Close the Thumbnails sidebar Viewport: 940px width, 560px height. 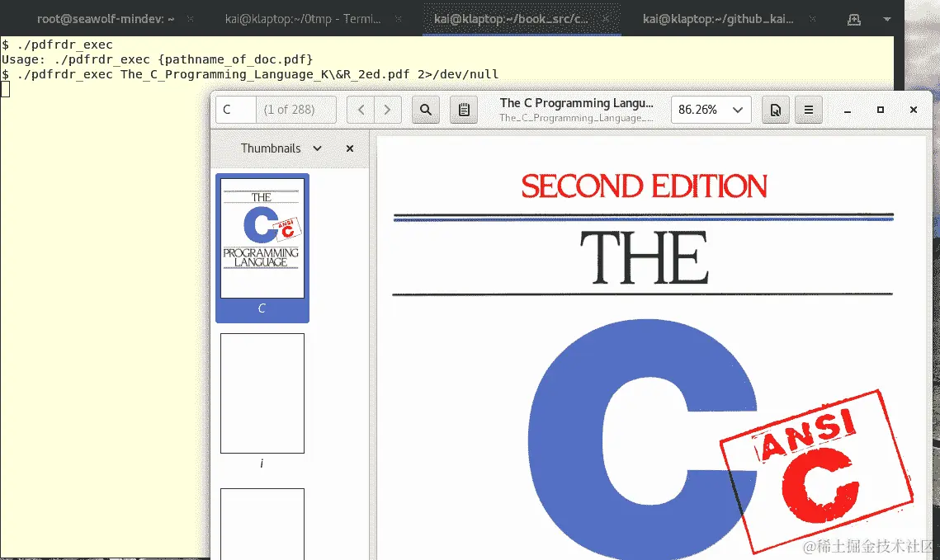click(350, 148)
